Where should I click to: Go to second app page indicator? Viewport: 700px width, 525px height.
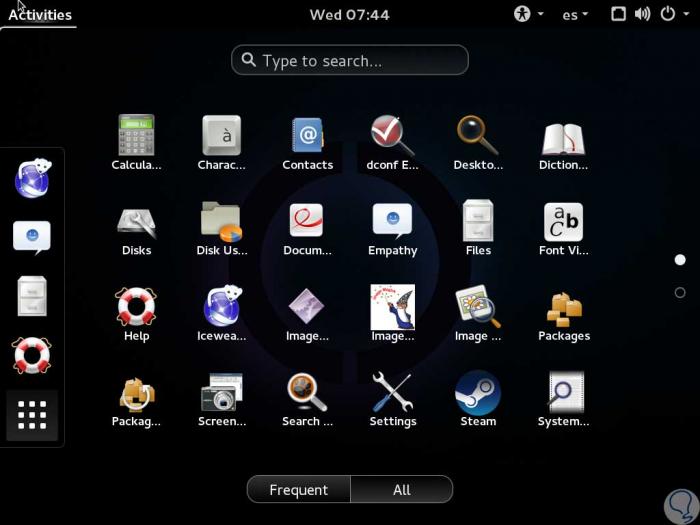pos(680,292)
